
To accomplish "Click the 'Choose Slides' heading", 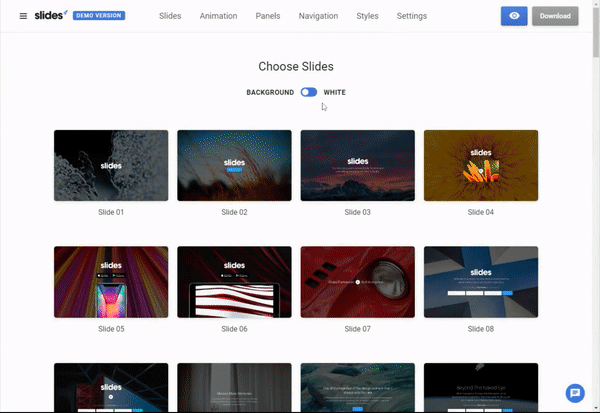I will (x=296, y=66).
